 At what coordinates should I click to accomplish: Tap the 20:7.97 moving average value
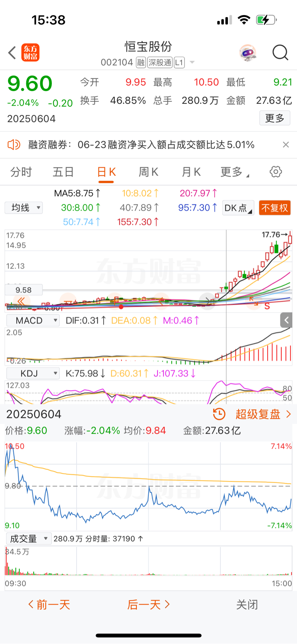click(198, 193)
